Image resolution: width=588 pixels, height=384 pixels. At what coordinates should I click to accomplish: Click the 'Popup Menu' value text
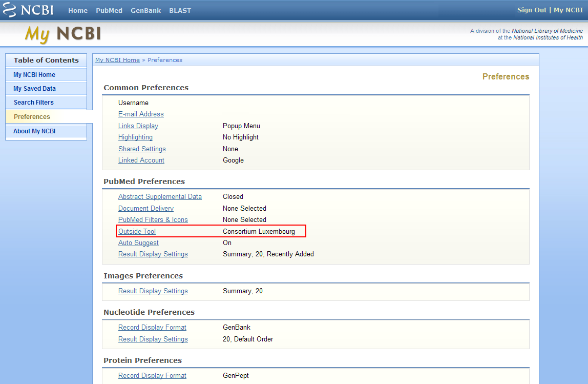point(241,126)
